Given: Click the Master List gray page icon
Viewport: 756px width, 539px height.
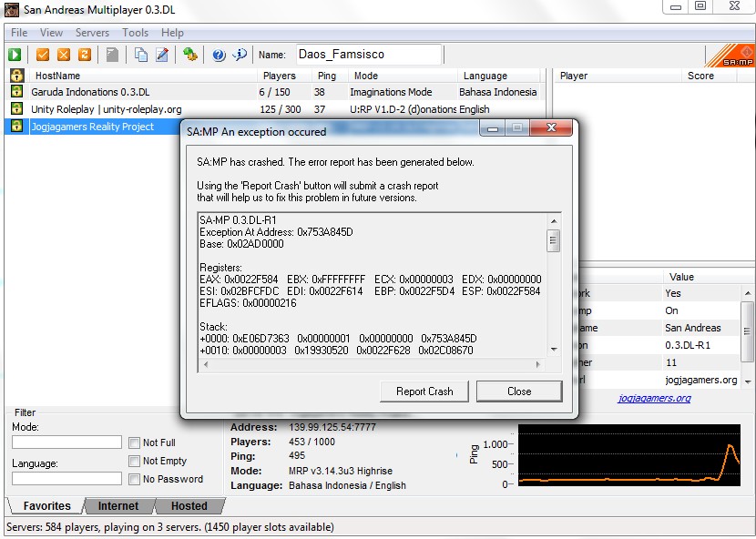Looking at the screenshot, I should (112, 55).
